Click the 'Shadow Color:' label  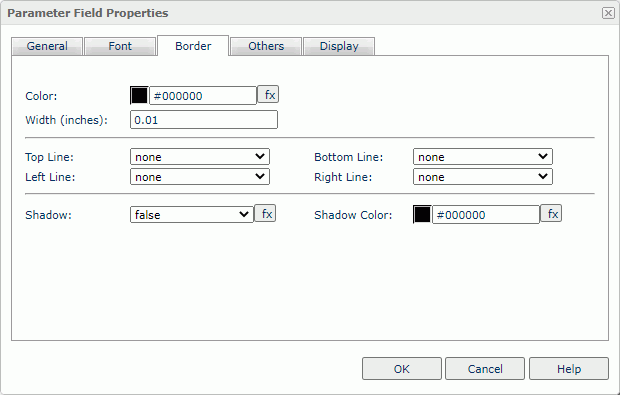click(353, 215)
